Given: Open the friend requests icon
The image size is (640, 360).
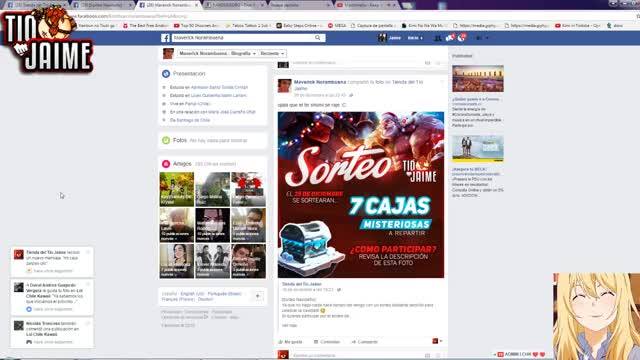Looking at the screenshot, I should [437, 38].
